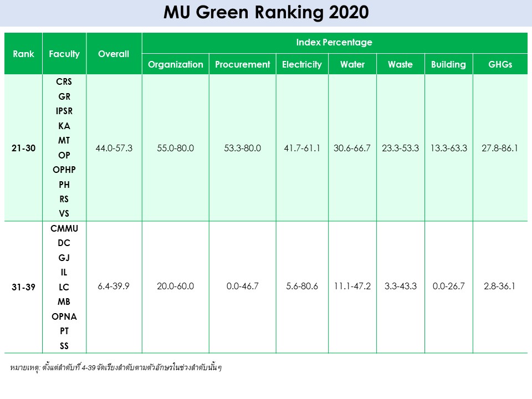
Task: Click the Thai footnote below the table
Action: [x=116, y=367]
